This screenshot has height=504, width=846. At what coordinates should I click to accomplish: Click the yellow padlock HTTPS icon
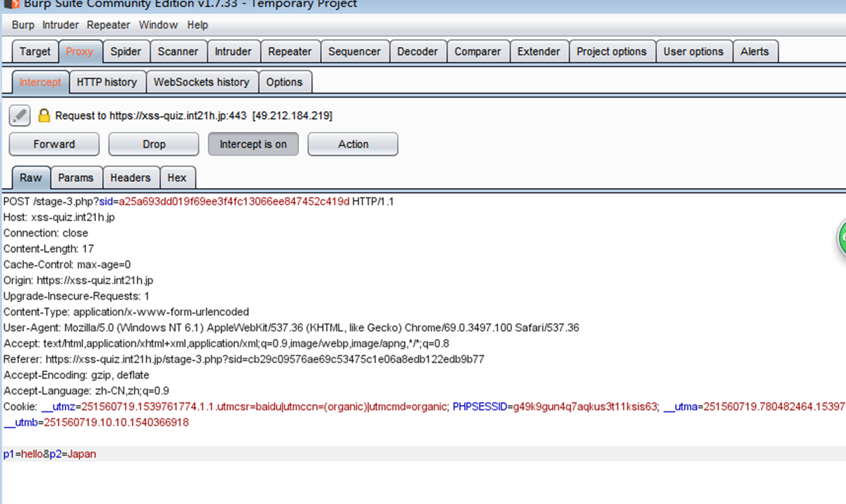pos(44,115)
